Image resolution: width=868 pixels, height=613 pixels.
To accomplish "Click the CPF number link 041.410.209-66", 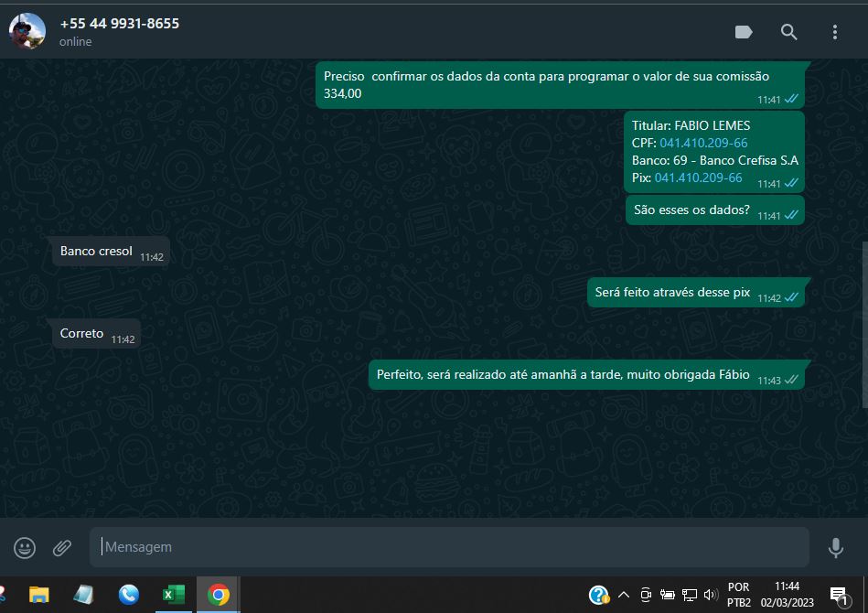I will pyautogui.click(x=703, y=143).
